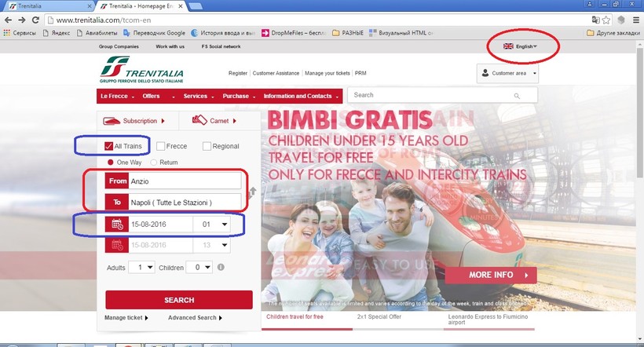The height and width of the screenshot is (347, 644).
Task: Select 2x1 Special Offer banner tab
Action: pyautogui.click(x=379, y=317)
